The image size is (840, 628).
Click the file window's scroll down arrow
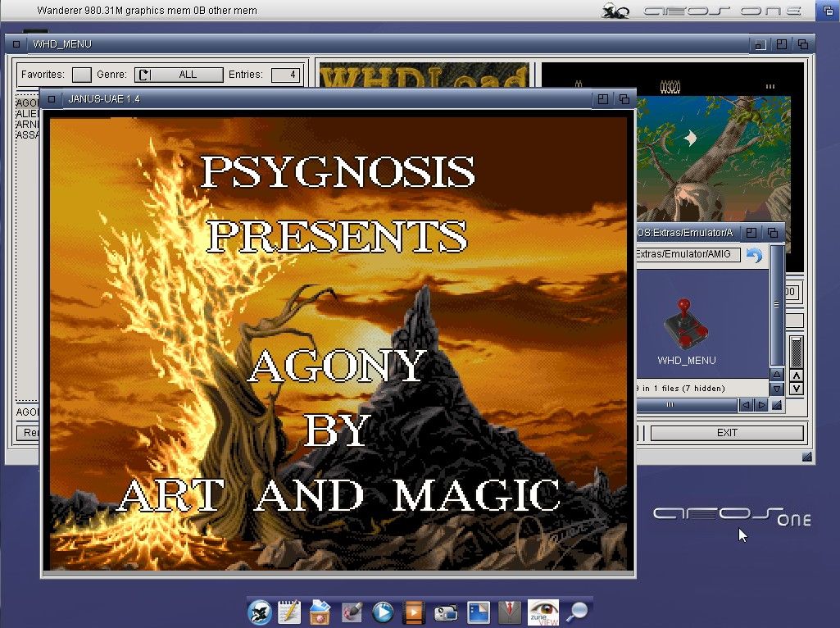777,388
